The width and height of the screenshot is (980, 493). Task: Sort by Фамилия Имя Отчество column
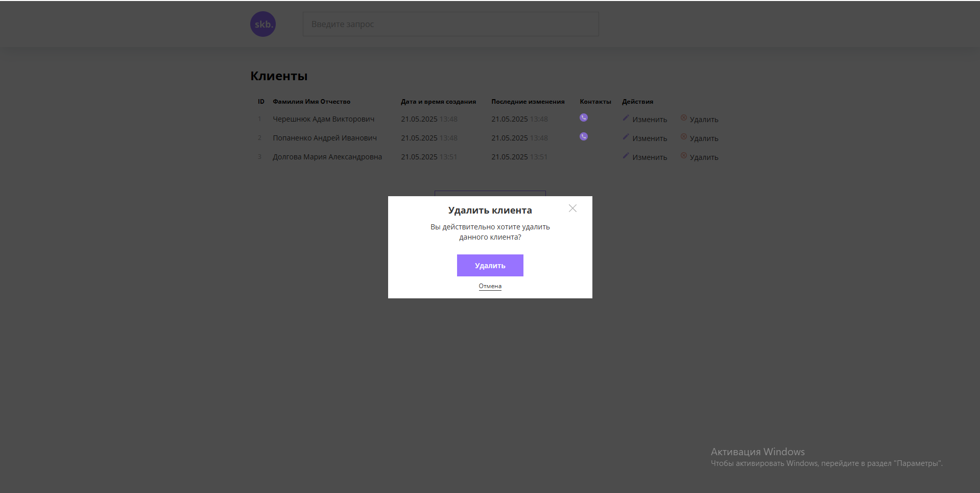[311, 102]
